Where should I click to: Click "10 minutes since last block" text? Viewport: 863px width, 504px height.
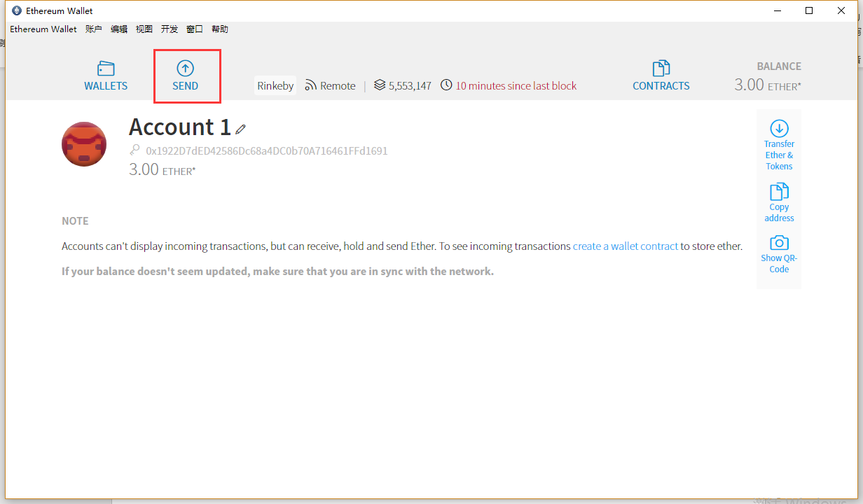516,86
